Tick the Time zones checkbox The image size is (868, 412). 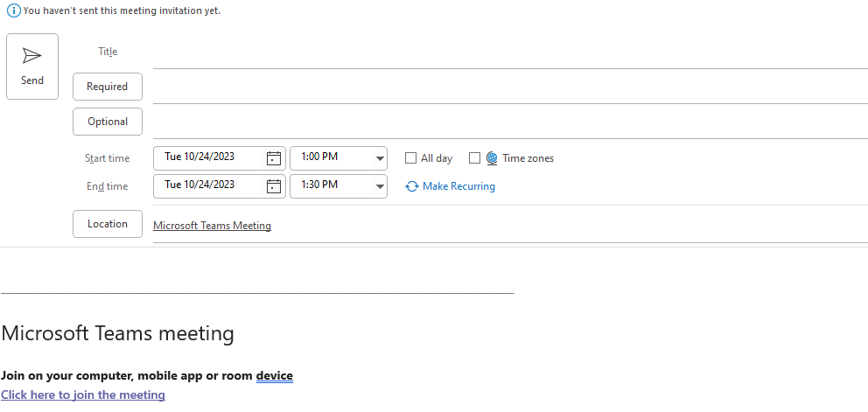click(x=474, y=158)
